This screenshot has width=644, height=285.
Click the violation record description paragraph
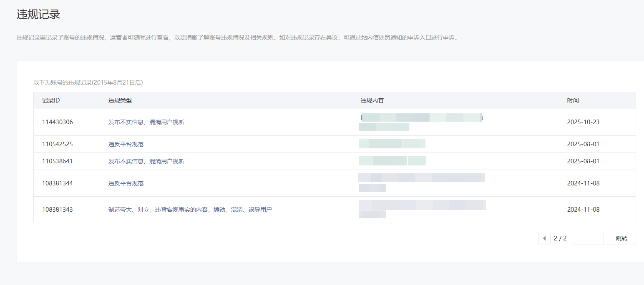coord(237,37)
